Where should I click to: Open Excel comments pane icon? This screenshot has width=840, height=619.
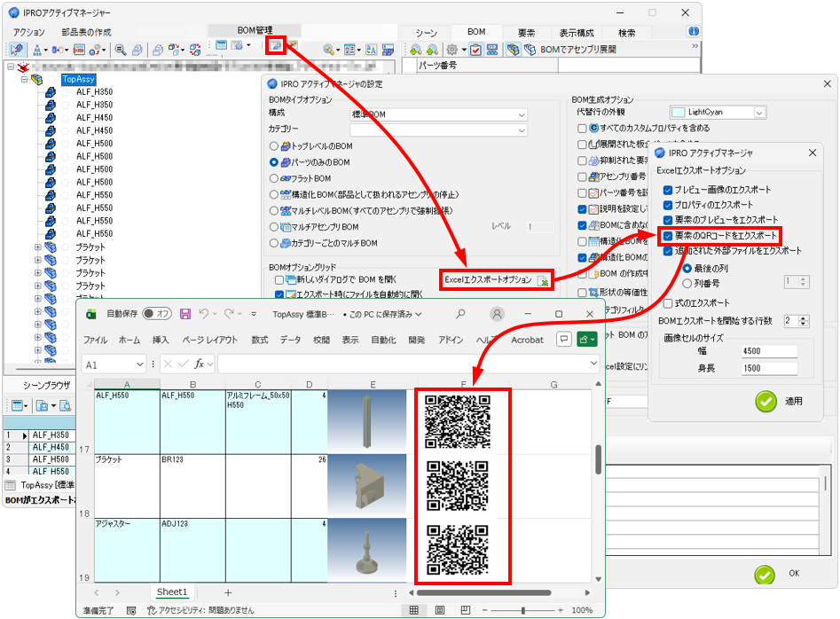(563, 340)
